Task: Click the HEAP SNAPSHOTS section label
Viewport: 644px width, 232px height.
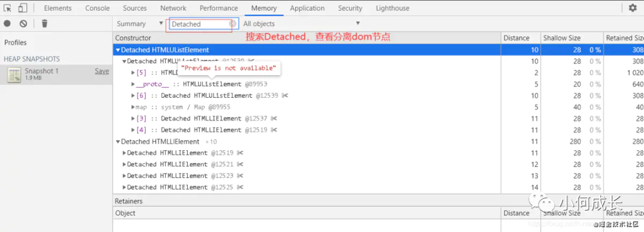Action: click(32, 58)
